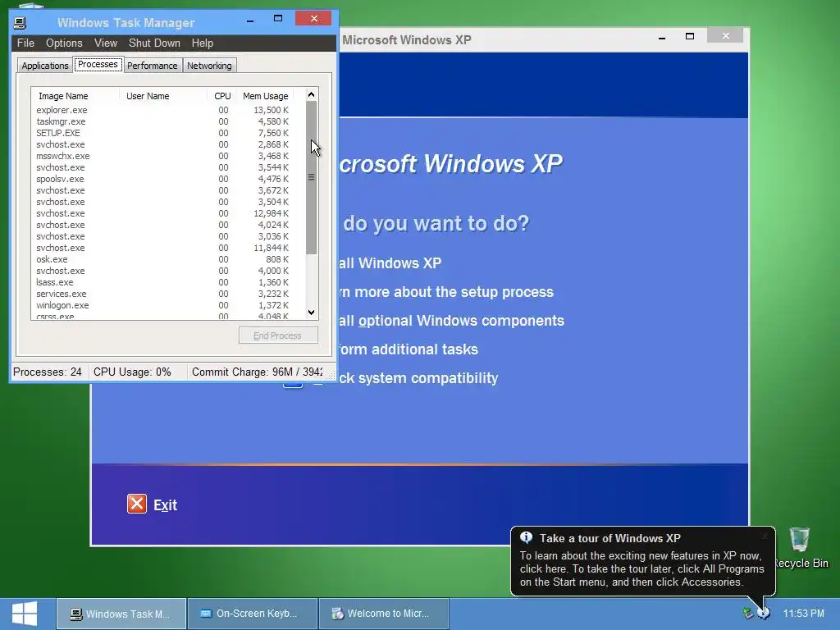Screen dimensions: 840x630
Task: Open the Help menu in Task Manager
Action: click(203, 43)
